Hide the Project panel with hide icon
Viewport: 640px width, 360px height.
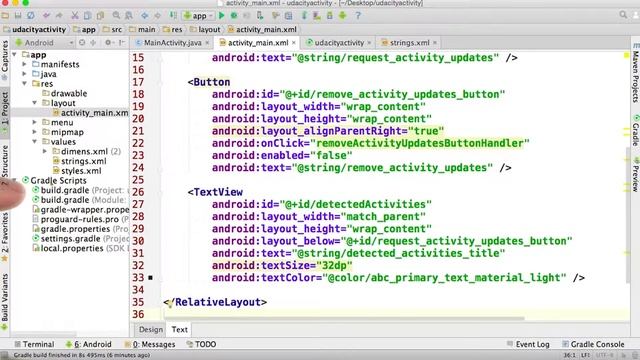pyautogui.click(x=122, y=42)
